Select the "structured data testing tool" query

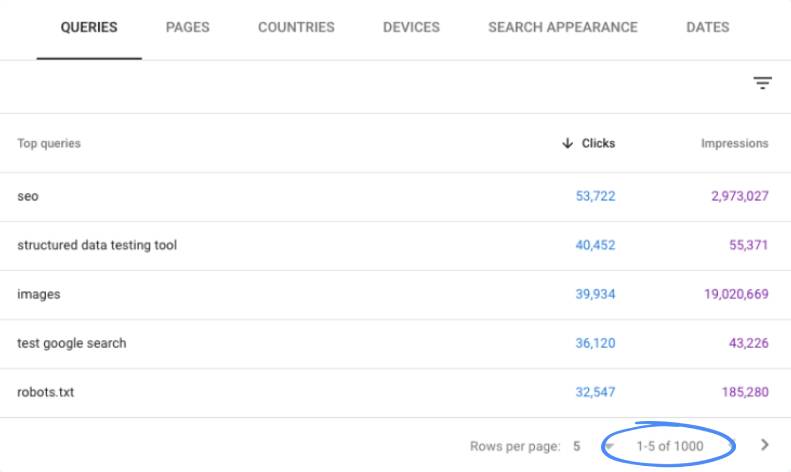pos(97,246)
